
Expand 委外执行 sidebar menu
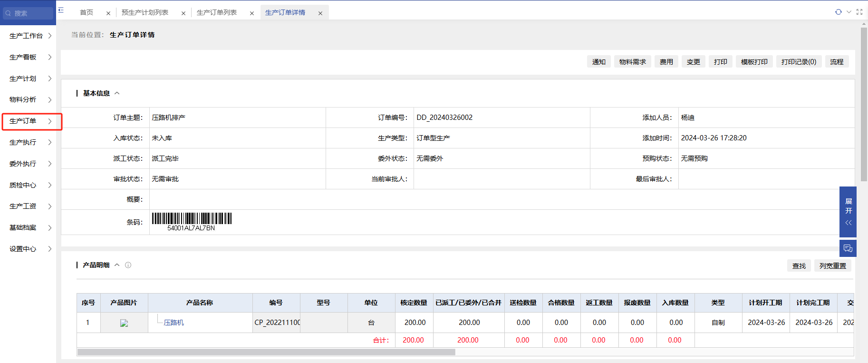click(x=28, y=164)
